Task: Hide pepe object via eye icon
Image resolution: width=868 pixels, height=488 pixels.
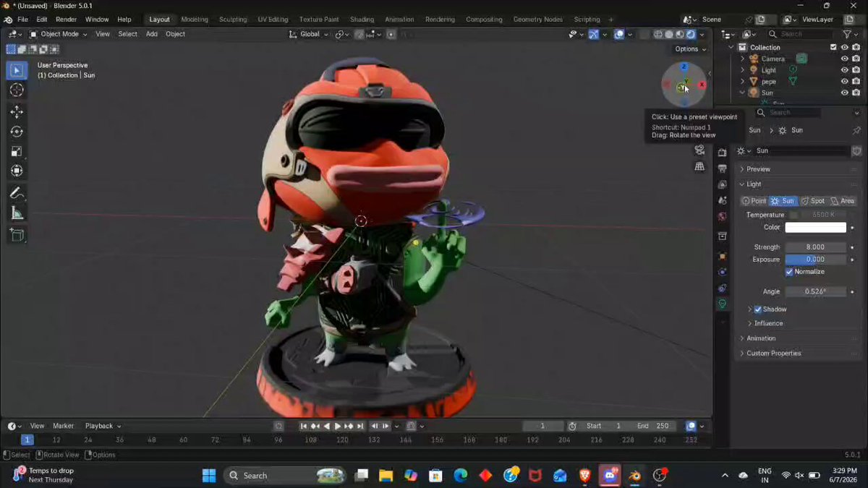Action: click(x=844, y=82)
